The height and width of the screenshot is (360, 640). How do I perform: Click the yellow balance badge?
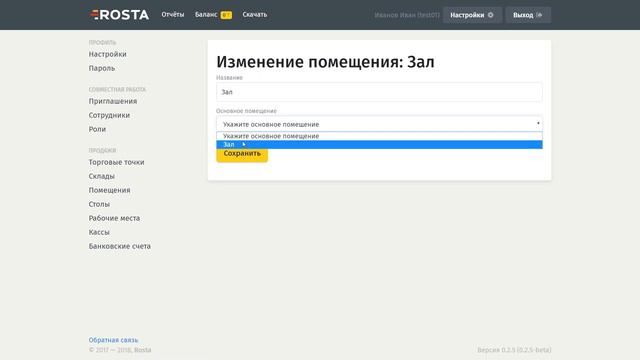[x=226, y=15]
